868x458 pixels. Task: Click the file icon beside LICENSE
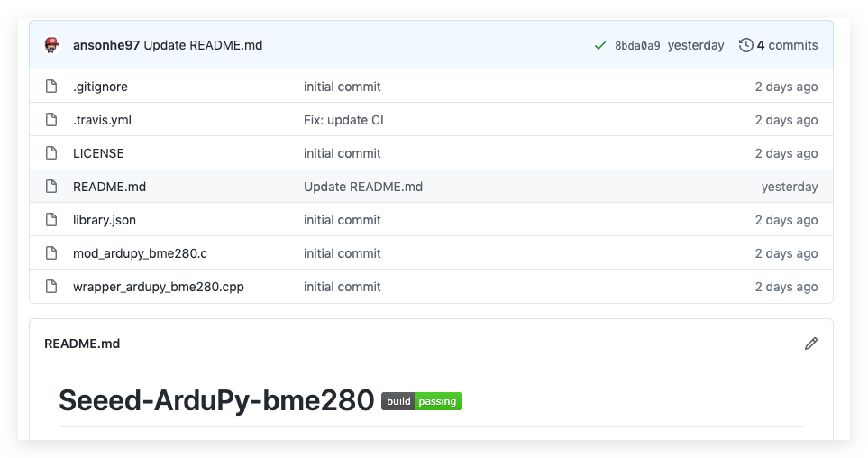click(52, 153)
